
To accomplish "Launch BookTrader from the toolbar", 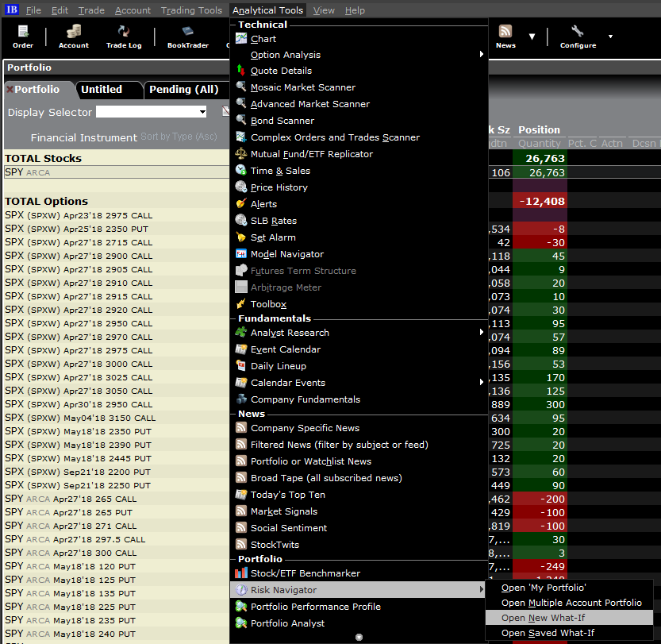I will (187, 37).
